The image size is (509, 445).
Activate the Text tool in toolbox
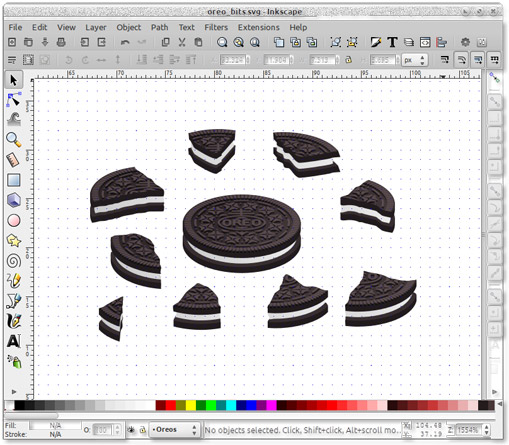[14, 341]
